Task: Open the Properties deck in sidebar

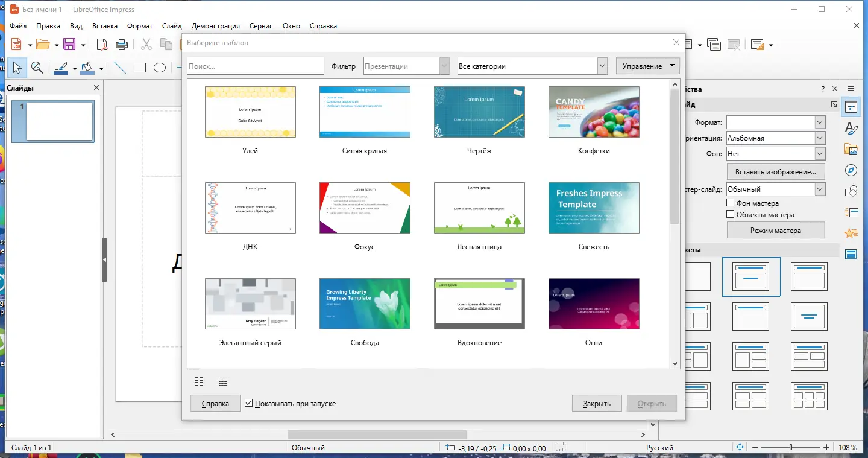Action: click(x=851, y=107)
